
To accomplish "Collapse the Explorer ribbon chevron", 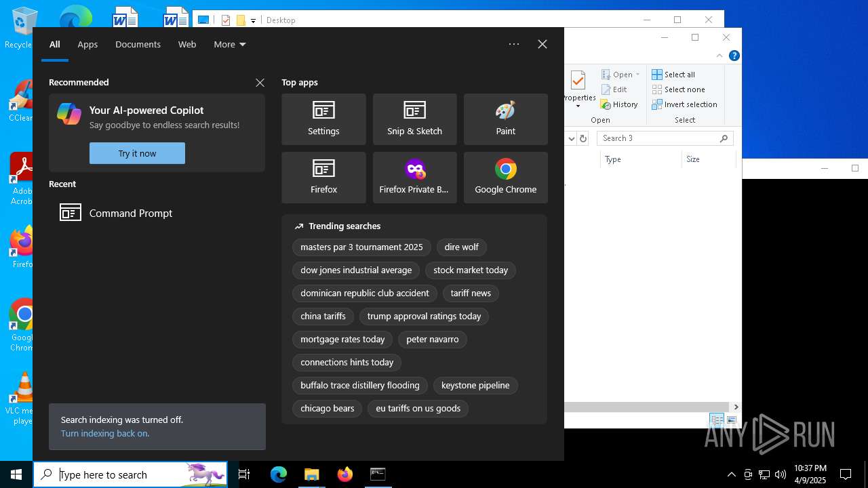I will click(x=719, y=56).
